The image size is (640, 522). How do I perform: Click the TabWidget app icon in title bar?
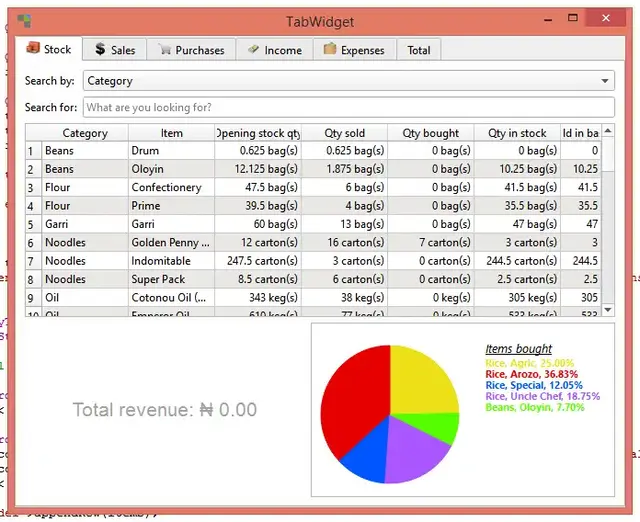(24, 21)
